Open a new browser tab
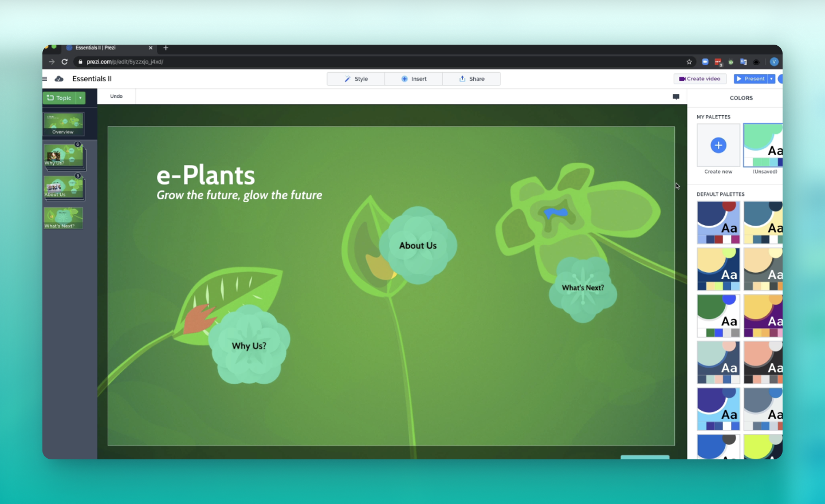Screen dimensions: 825x504 (x=165, y=48)
